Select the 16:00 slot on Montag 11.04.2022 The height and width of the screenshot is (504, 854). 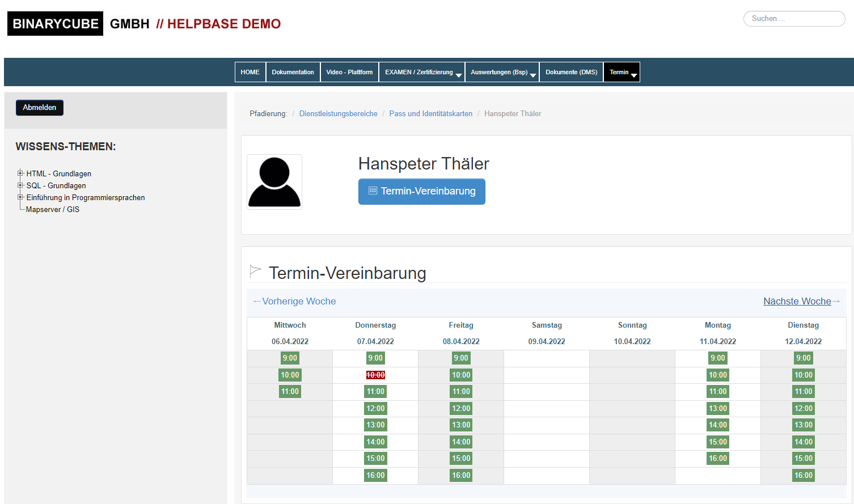point(717,458)
